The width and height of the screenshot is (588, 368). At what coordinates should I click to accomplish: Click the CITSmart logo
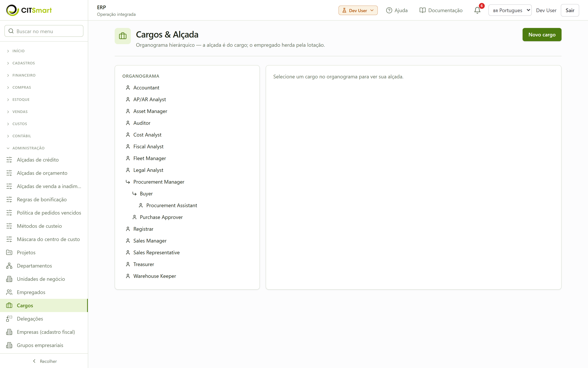click(29, 10)
